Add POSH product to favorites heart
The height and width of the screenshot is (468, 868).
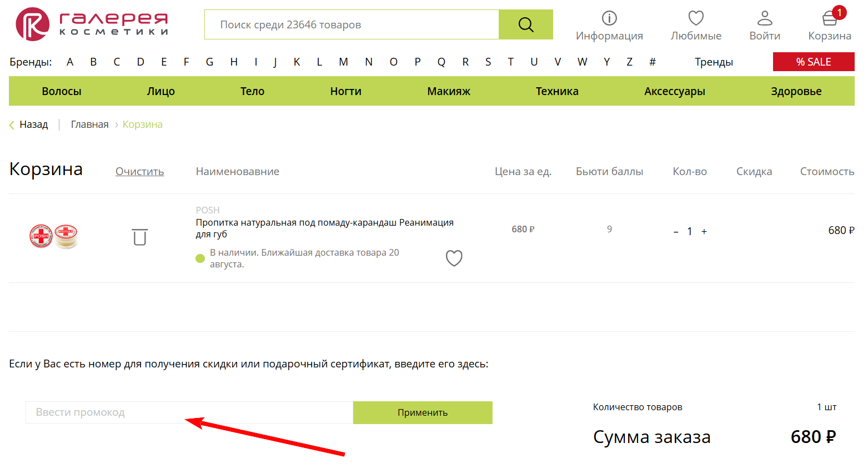(x=454, y=258)
